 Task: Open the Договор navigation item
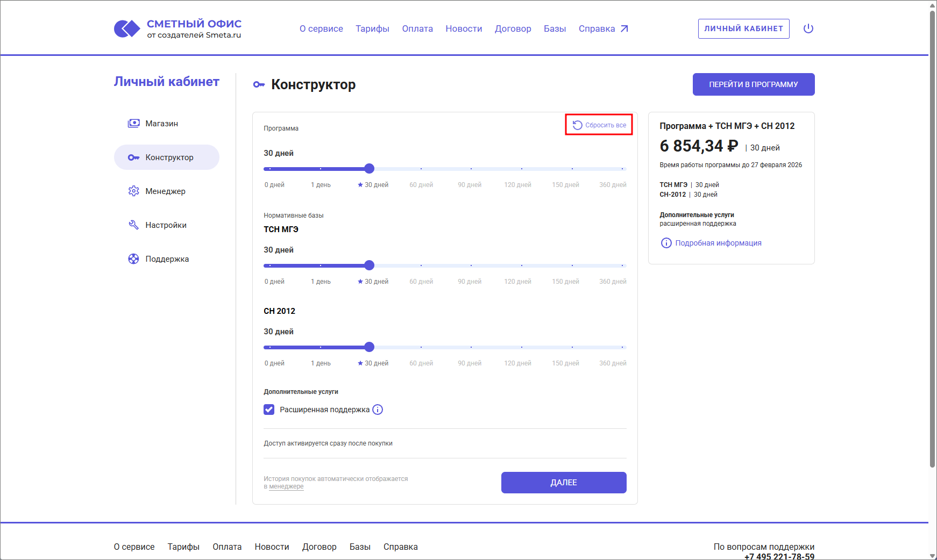click(513, 28)
